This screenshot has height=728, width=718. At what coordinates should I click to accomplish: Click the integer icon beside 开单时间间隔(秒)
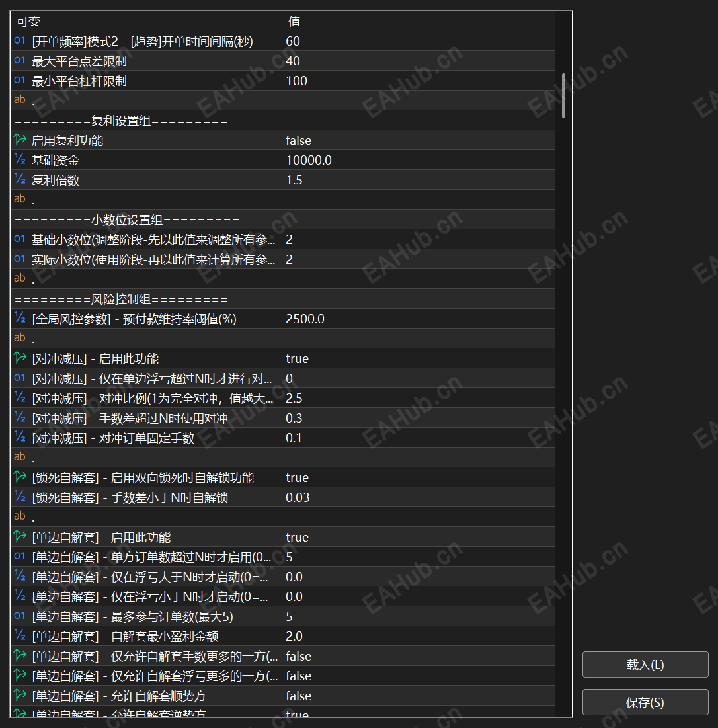tap(19, 41)
